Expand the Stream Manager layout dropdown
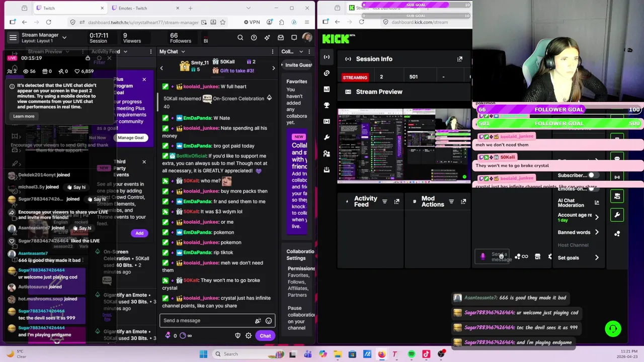Screen dimensions: 644x362 tap(64, 38)
